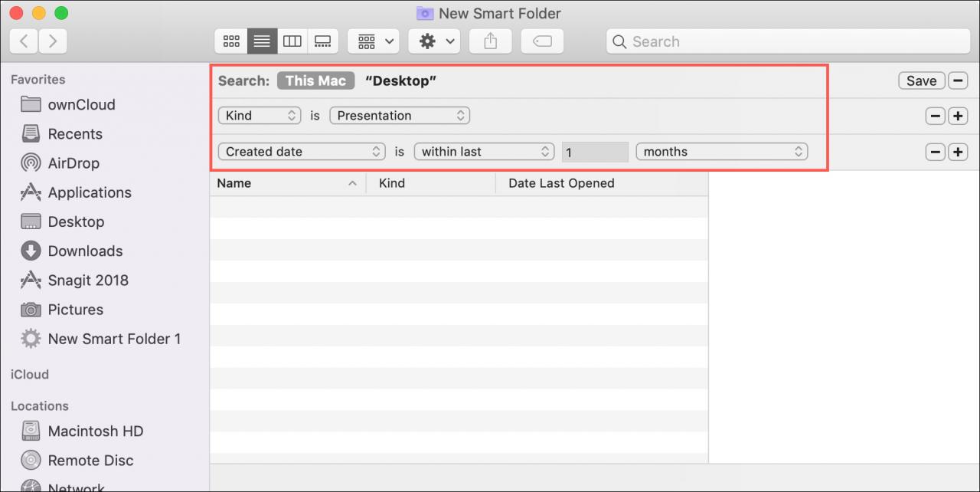
Task: Click the Favorites sidebar heading
Action: click(38, 80)
